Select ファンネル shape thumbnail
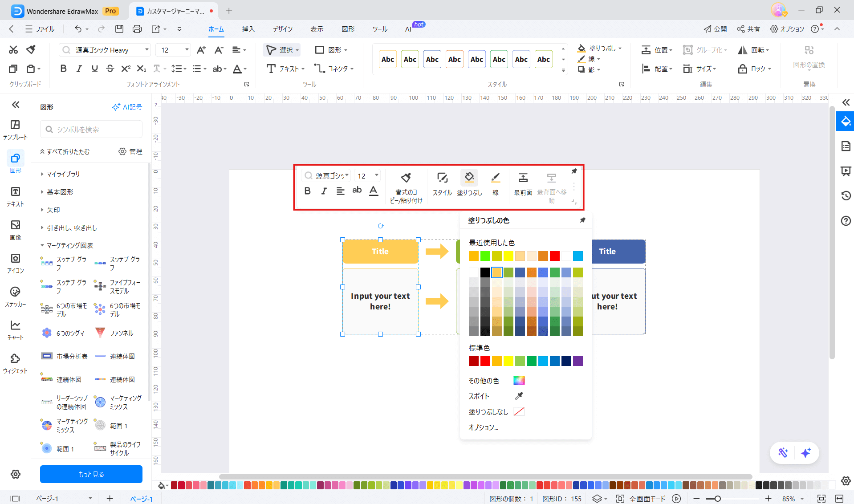This screenshot has width=854, height=504. click(x=101, y=333)
